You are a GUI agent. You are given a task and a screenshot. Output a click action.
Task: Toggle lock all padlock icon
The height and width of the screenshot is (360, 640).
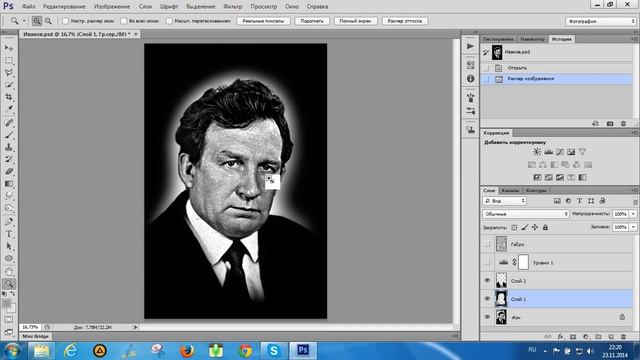(545, 227)
